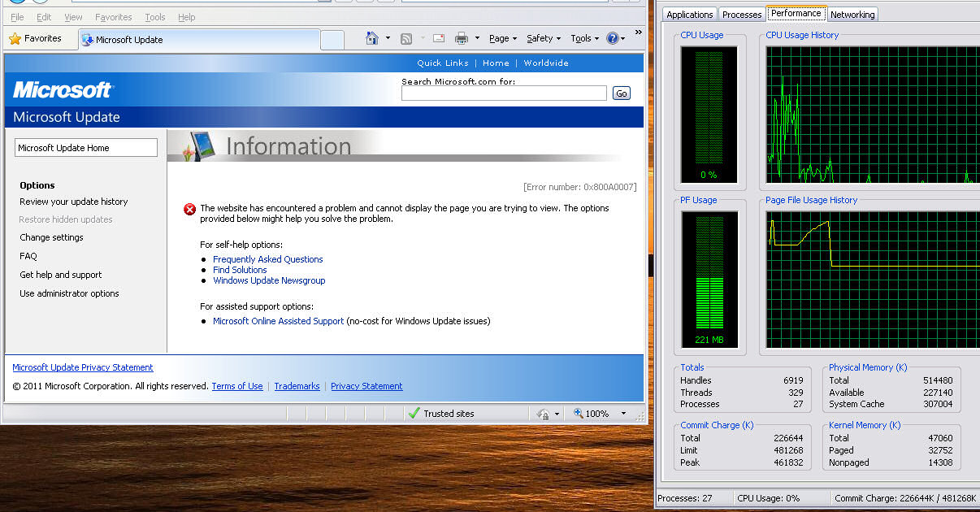Viewport: 980px width, 512px height.
Task: Click the CPU Usage gauge in Task Manager
Action: pos(709,114)
